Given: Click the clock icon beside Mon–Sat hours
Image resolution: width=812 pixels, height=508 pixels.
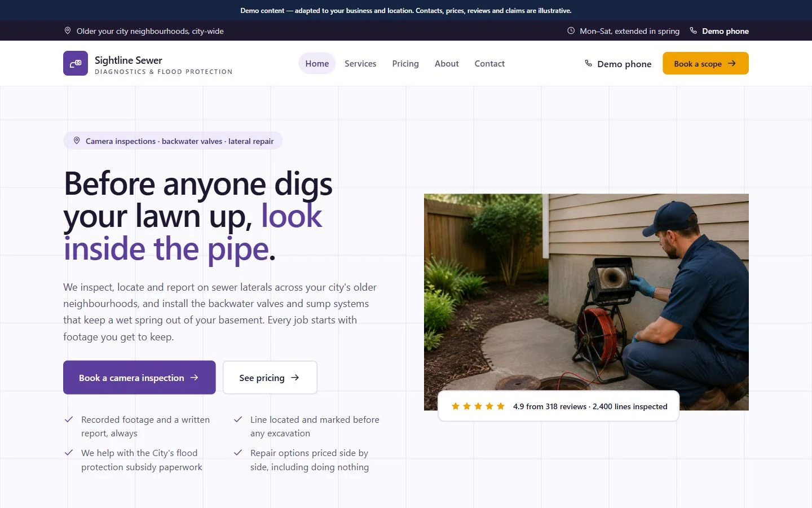Looking at the screenshot, I should (x=571, y=30).
